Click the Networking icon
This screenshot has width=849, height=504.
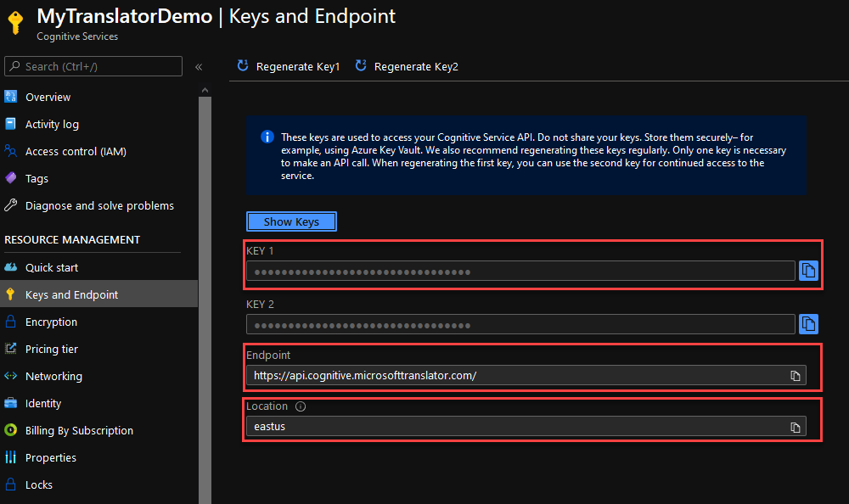[10, 376]
